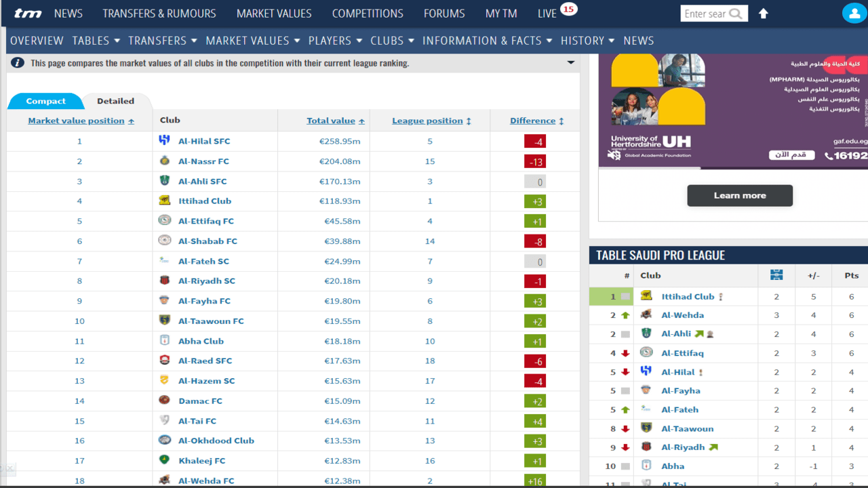The width and height of the screenshot is (868, 488).
Task: Click the Al-Taawoun FC crest icon
Action: (x=164, y=320)
